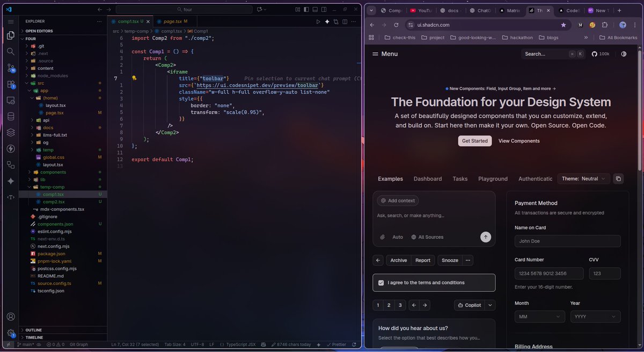The width and height of the screenshot is (644, 352).
Task: Toggle the dark/light theme icon on shadcn page
Action: pos(624,54)
